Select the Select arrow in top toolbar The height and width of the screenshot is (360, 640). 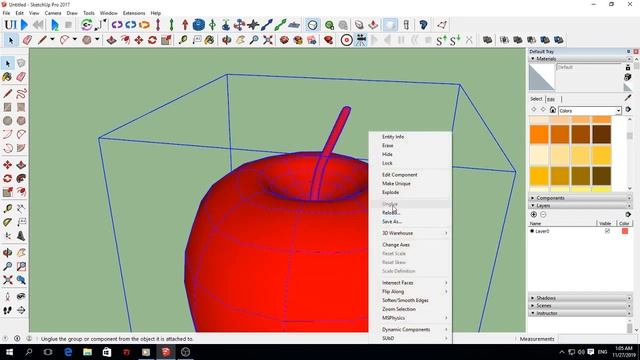click(x=11, y=40)
